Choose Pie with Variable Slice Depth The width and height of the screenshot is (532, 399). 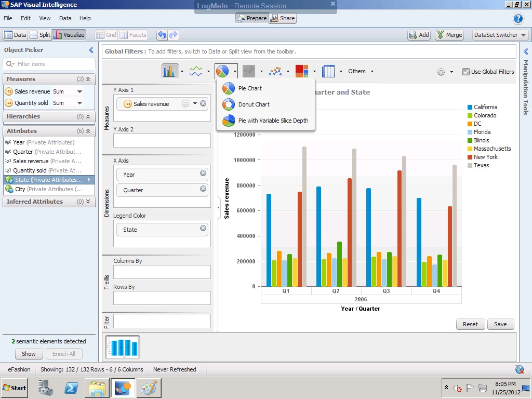pyautogui.click(x=265, y=121)
